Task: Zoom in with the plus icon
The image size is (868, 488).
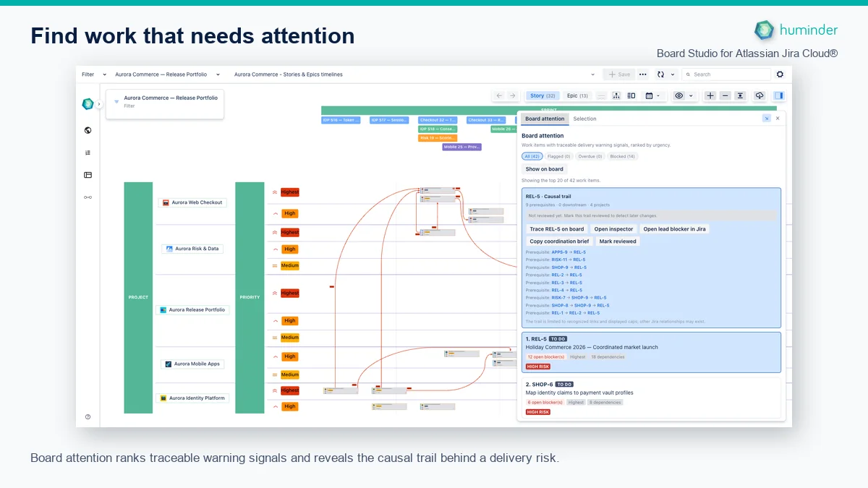Action: coord(710,95)
